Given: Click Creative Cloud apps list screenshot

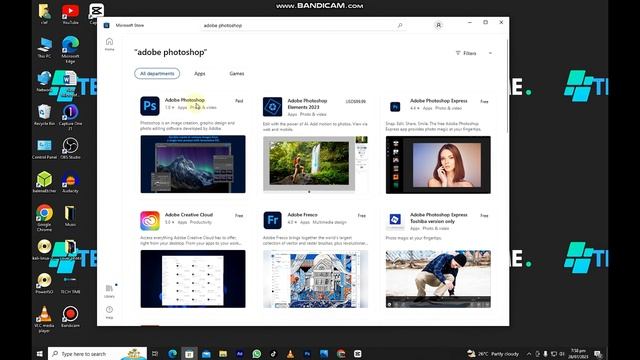Looking at the screenshot, I should [x=193, y=279].
